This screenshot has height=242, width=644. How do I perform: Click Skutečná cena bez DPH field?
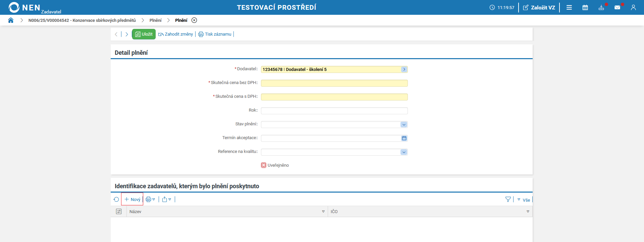(334, 83)
